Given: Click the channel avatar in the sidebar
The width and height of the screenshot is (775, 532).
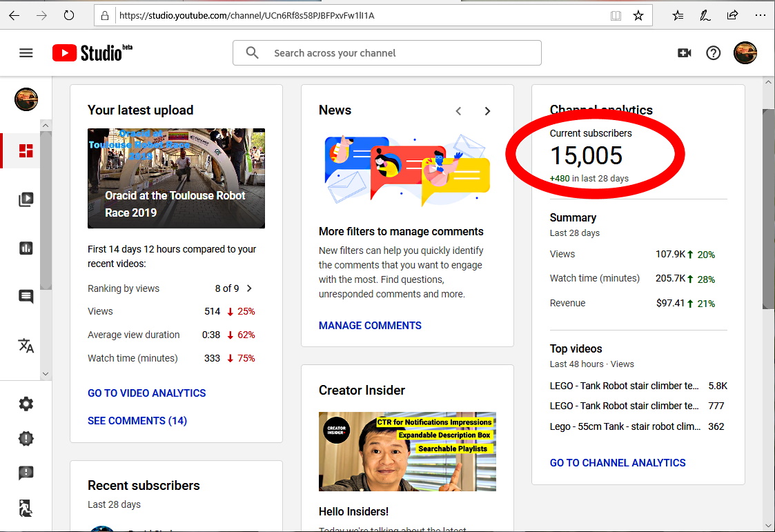Looking at the screenshot, I should point(26,99).
